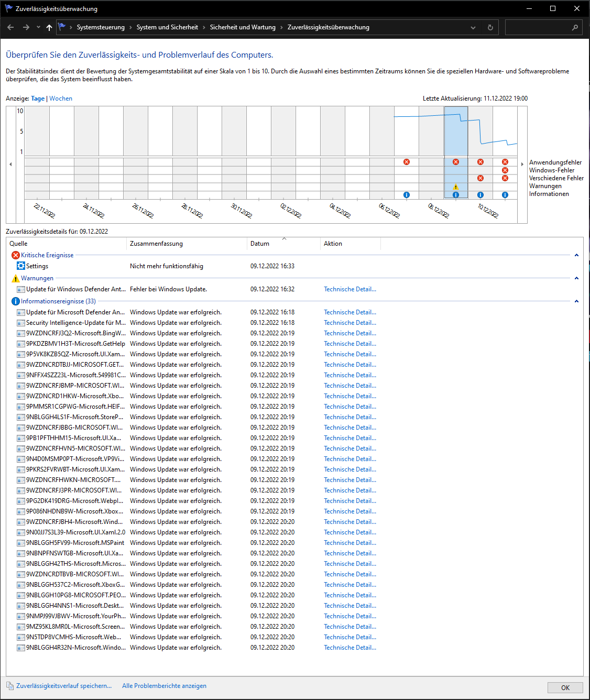Open the recent locations dropdown arrow

click(38, 27)
